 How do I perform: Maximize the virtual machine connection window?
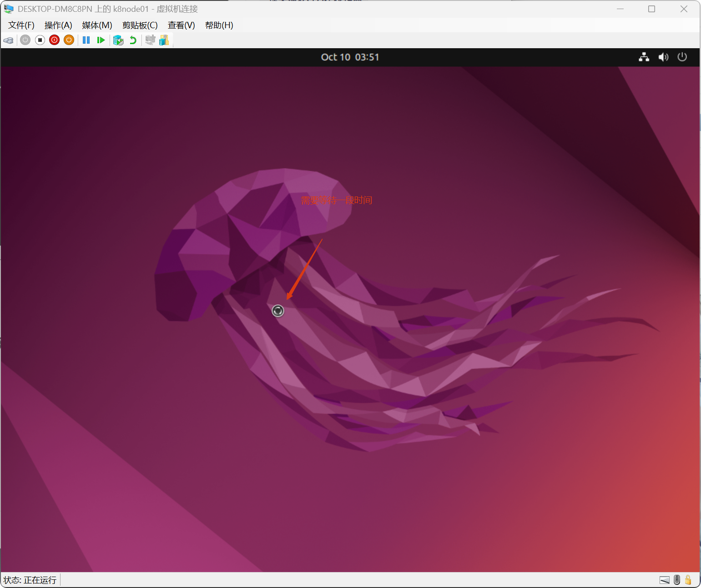click(x=652, y=9)
